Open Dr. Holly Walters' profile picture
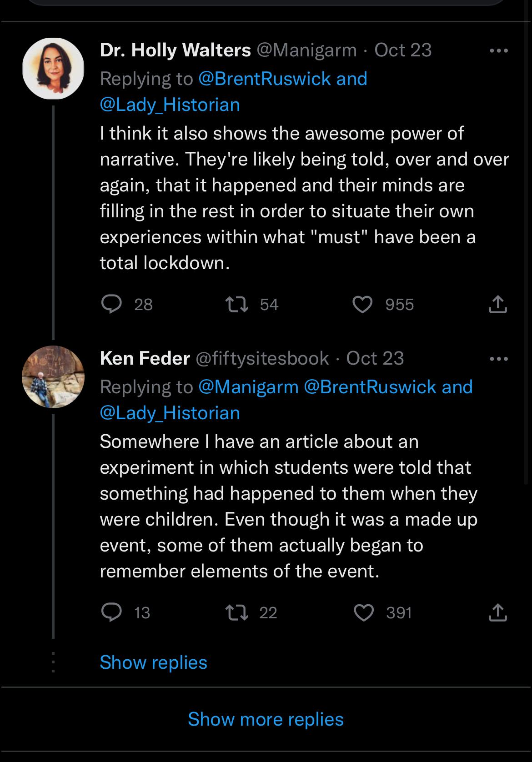The width and height of the screenshot is (532, 762). coord(53,69)
